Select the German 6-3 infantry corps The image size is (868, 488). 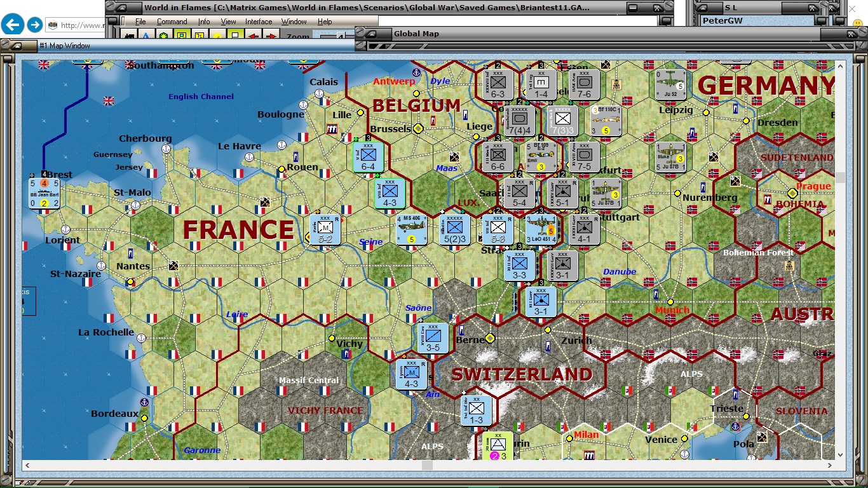(x=498, y=85)
